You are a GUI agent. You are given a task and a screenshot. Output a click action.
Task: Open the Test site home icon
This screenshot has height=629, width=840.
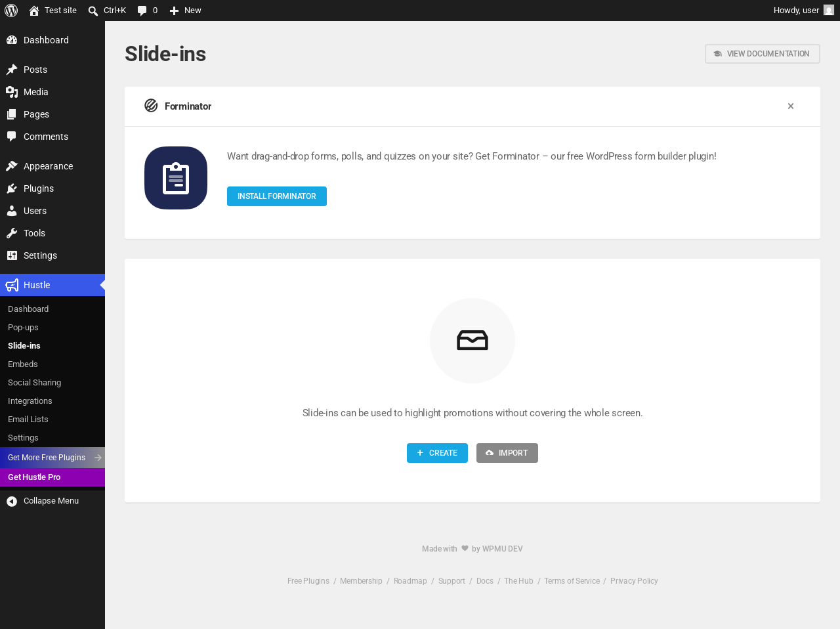(34, 11)
